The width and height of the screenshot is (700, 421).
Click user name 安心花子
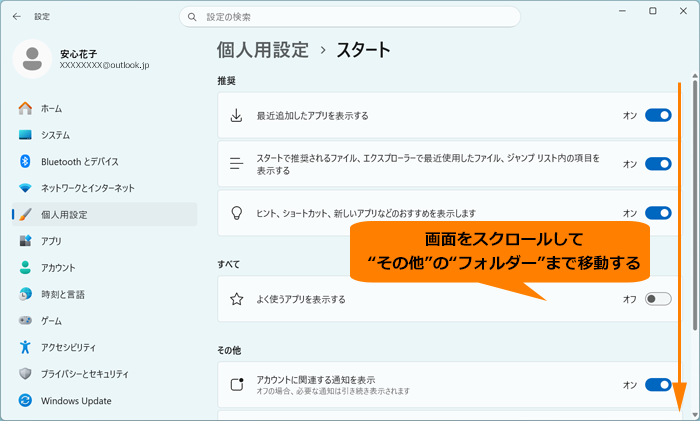79,54
